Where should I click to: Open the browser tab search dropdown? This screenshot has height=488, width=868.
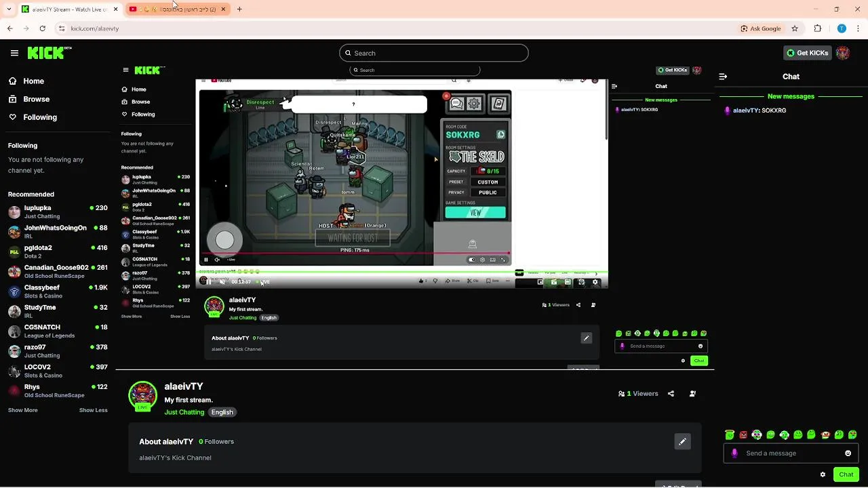point(9,9)
